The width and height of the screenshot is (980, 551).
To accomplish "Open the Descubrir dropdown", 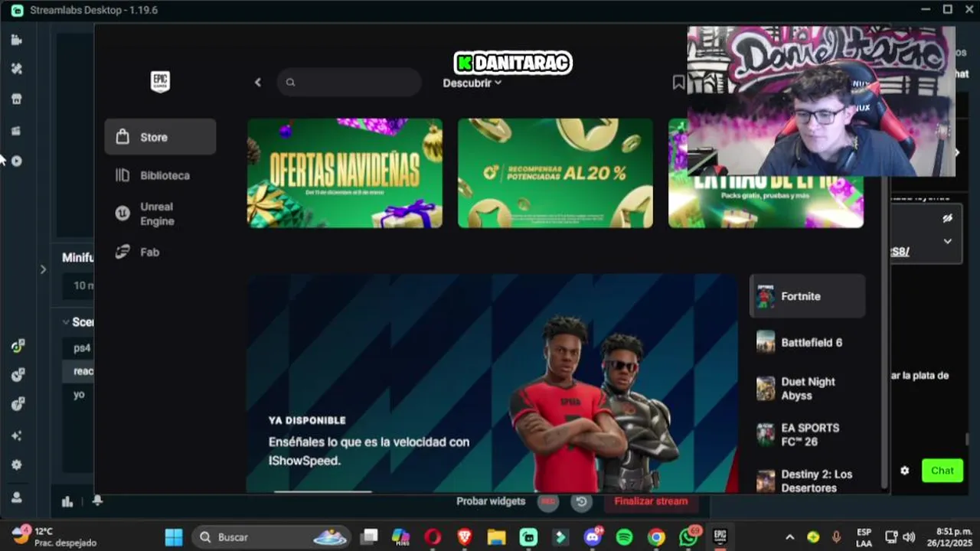I will pyautogui.click(x=472, y=83).
